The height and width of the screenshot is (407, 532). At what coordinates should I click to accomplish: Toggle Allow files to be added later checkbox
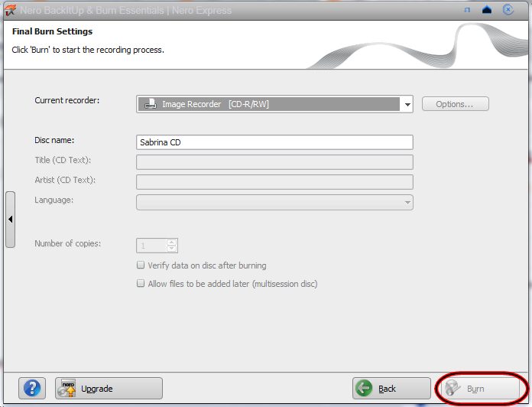[141, 283]
